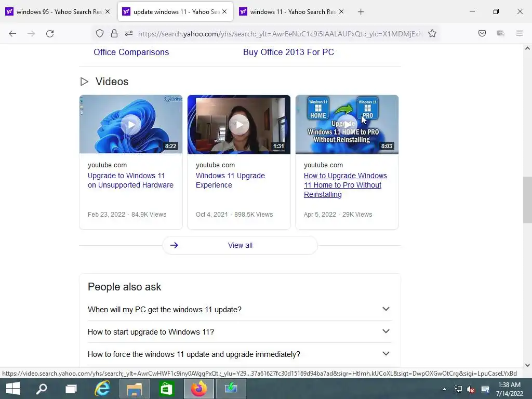Open site permissions icon in address bar

pos(129,33)
